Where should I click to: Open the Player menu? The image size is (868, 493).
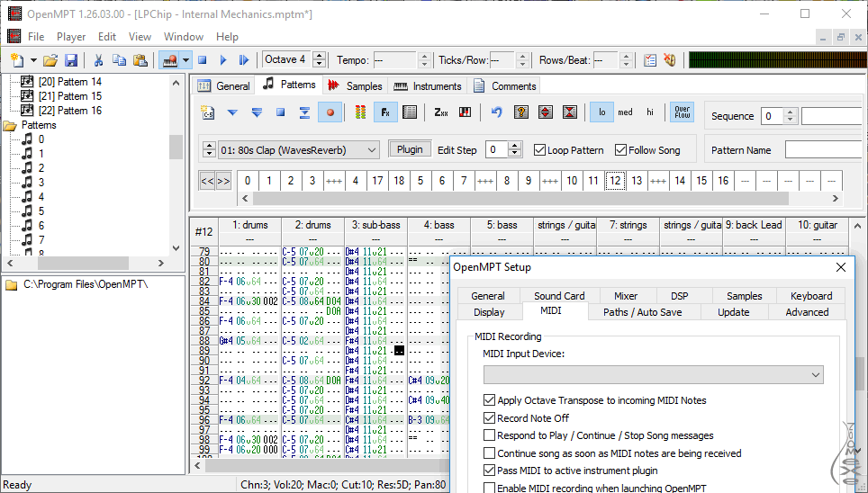click(71, 37)
